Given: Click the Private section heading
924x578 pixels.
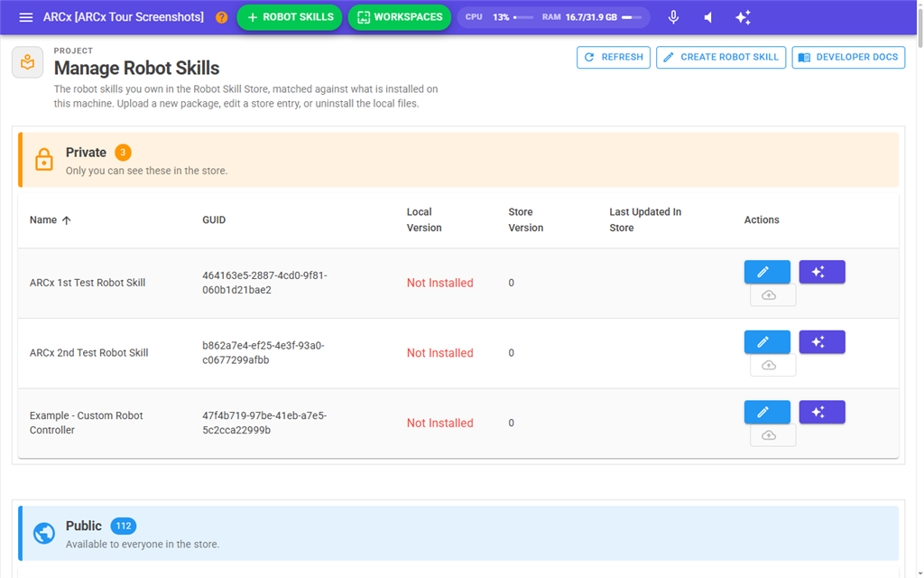Looking at the screenshot, I should coord(86,152).
